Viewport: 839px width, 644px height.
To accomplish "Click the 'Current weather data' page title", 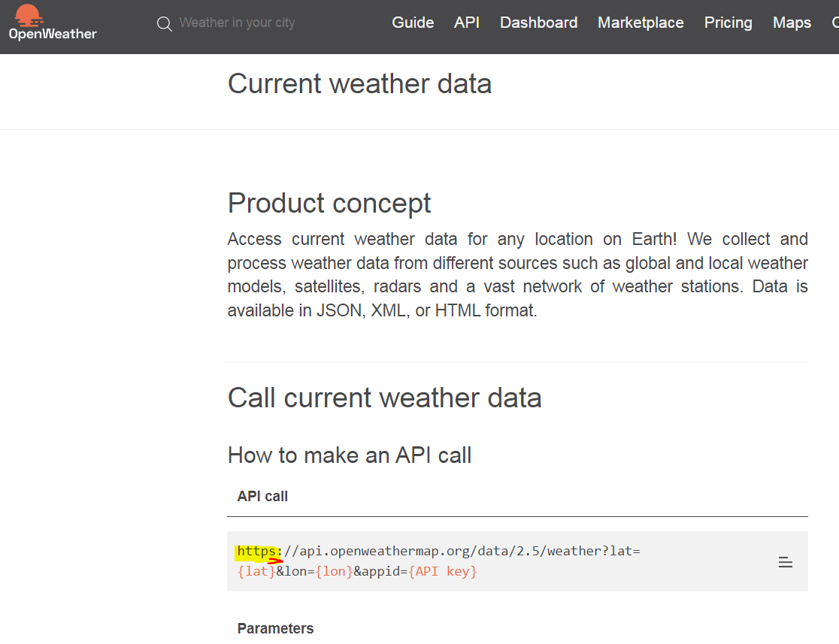I will point(359,83).
